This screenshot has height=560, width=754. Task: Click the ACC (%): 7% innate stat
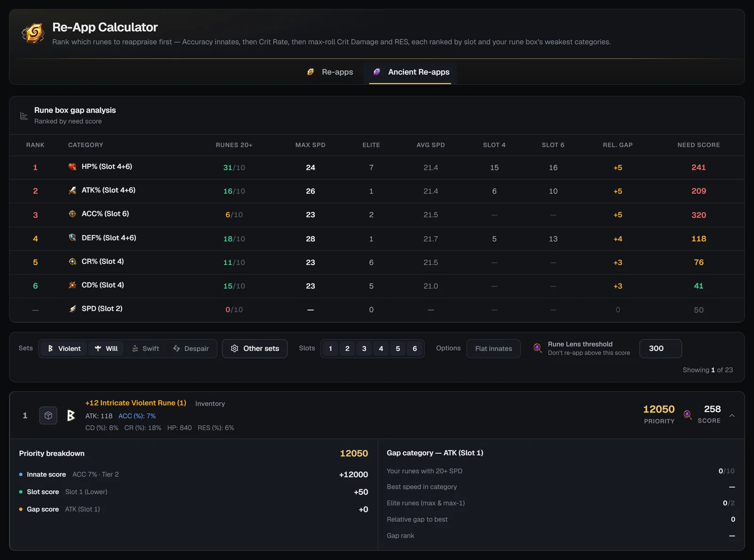[x=137, y=416]
